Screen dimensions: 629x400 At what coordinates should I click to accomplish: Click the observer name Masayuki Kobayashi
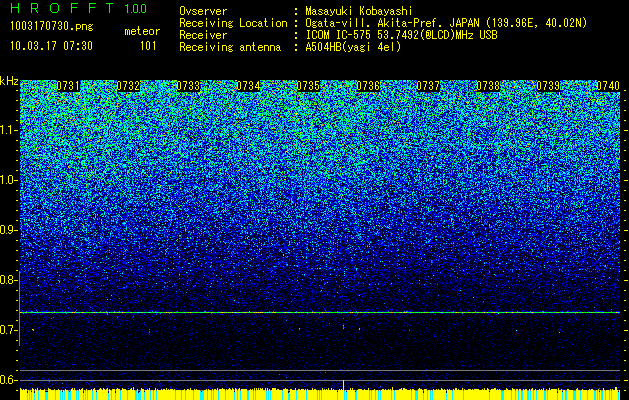(x=359, y=11)
